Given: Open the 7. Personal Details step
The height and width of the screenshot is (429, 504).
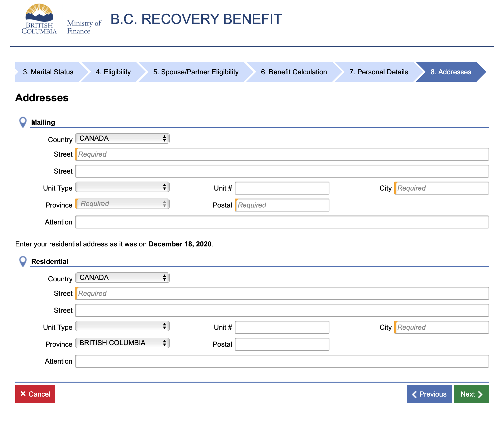Looking at the screenshot, I should (x=379, y=72).
